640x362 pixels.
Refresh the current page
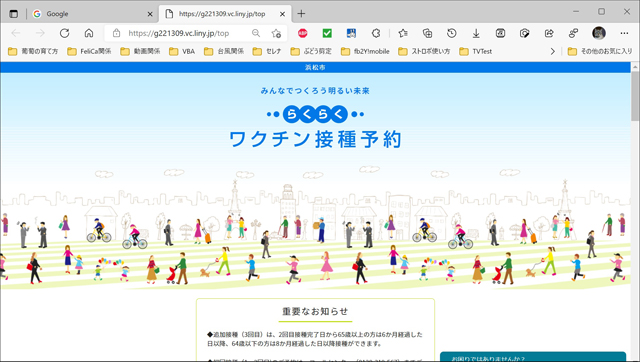pyautogui.click(x=64, y=33)
